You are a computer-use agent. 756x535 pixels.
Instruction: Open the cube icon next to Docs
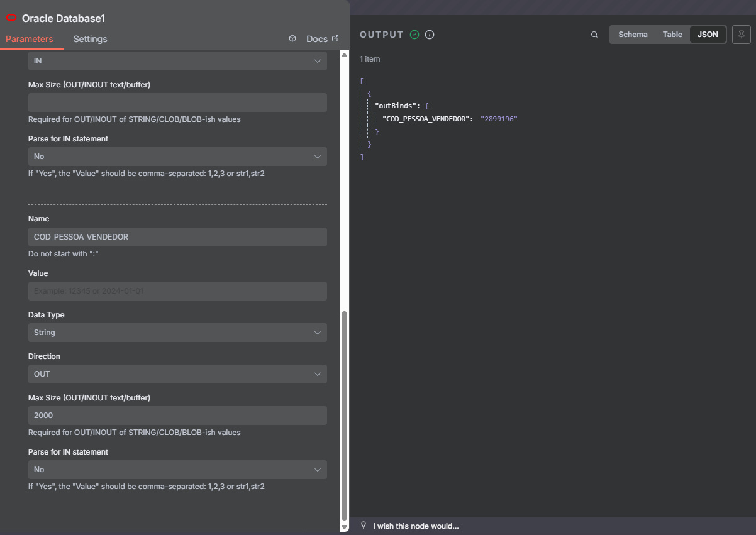[x=292, y=39]
